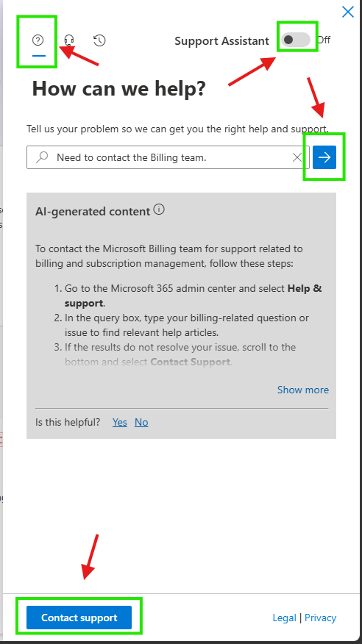This screenshot has height=644, width=362.
Task: Click the "Is this helpful?" text
Action: pyautogui.click(x=68, y=422)
